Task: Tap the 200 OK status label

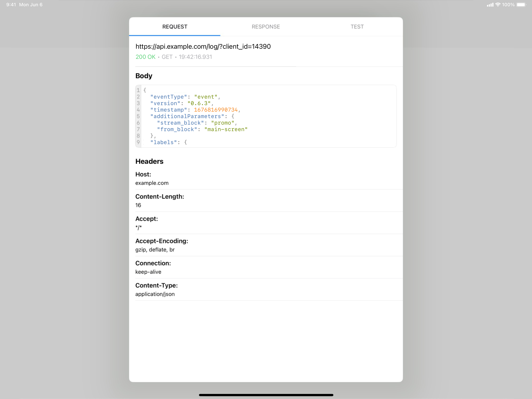Action: coord(145,57)
